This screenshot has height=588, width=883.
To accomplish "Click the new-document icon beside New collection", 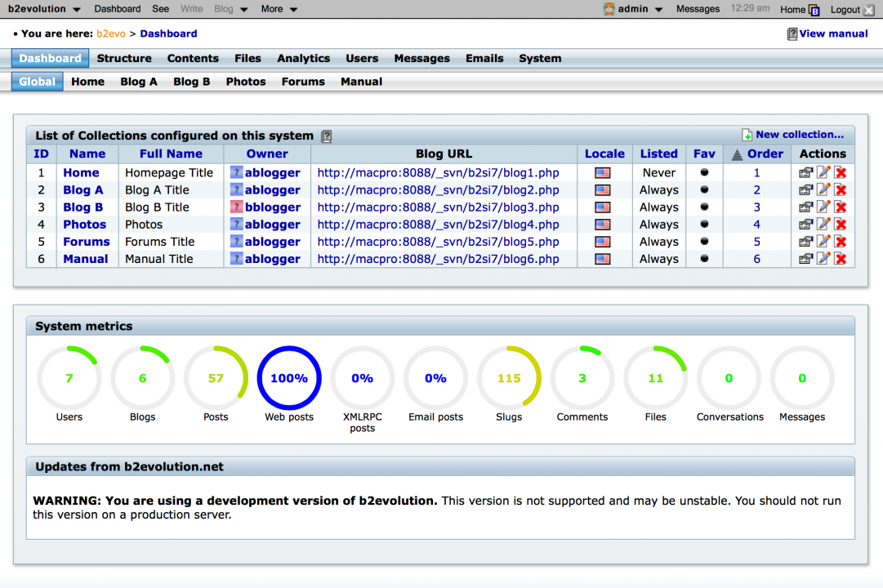I will coord(747,136).
